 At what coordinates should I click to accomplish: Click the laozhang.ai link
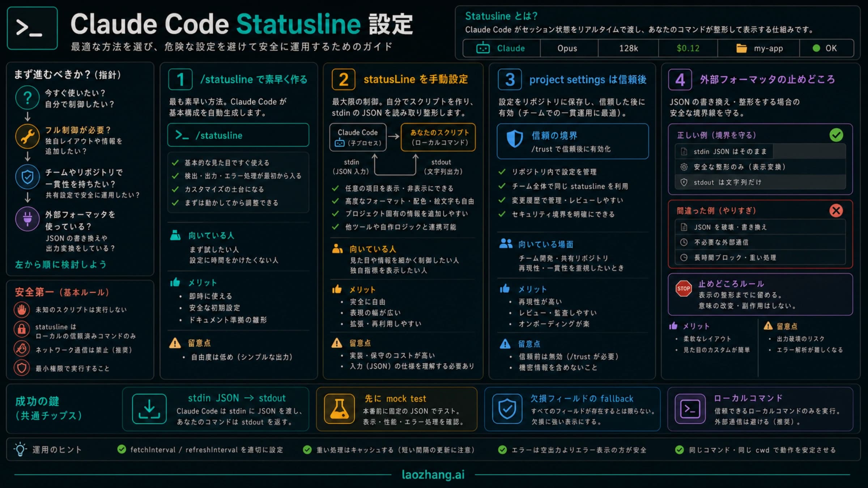[433, 475]
